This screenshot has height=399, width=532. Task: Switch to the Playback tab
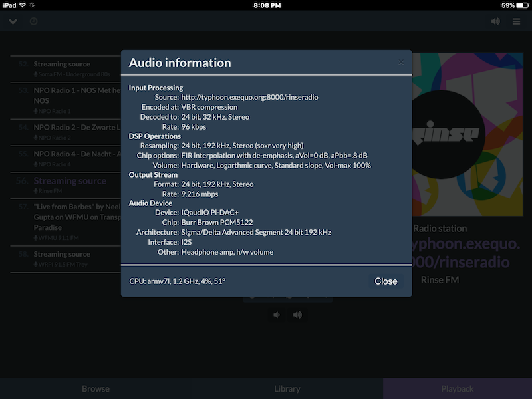(x=458, y=389)
